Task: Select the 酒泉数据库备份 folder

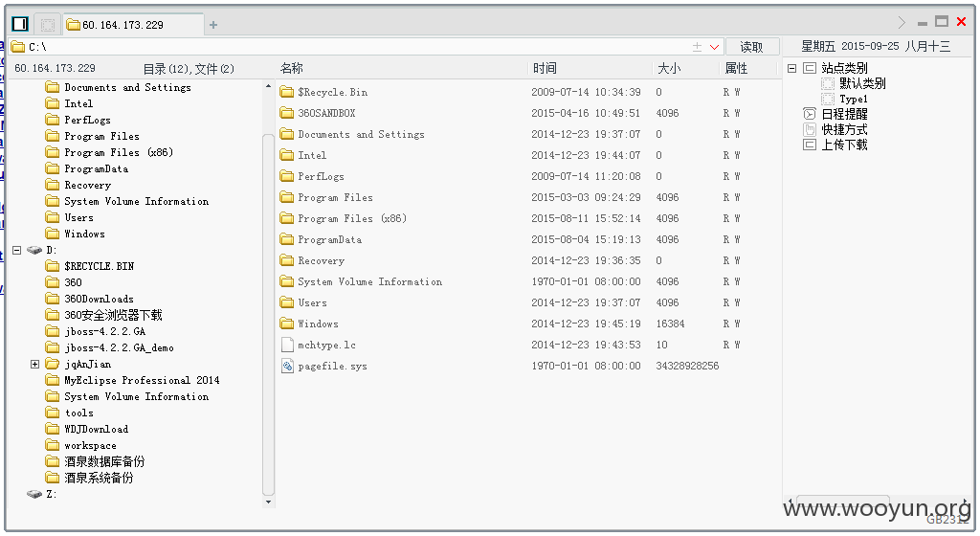Action: (x=104, y=461)
